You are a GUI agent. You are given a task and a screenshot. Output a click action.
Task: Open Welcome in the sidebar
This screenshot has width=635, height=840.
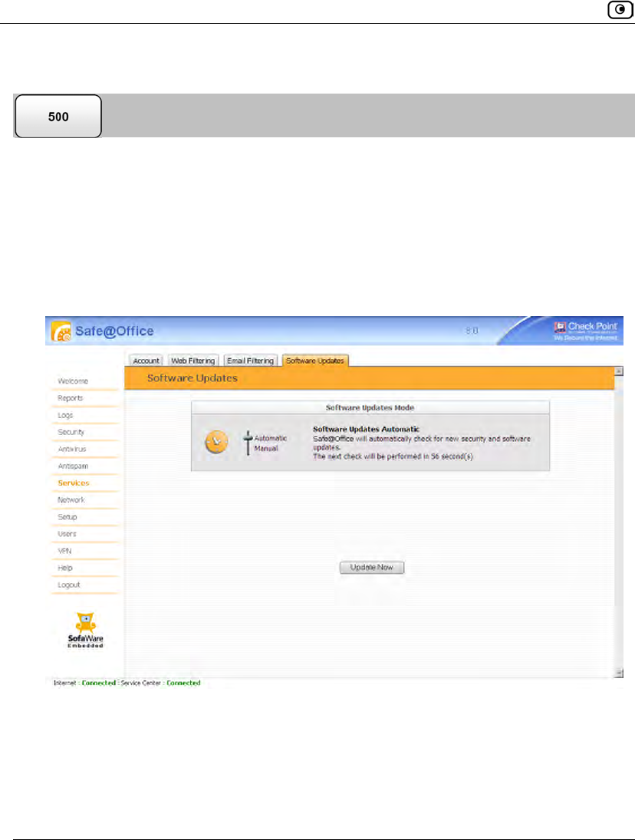click(x=73, y=381)
